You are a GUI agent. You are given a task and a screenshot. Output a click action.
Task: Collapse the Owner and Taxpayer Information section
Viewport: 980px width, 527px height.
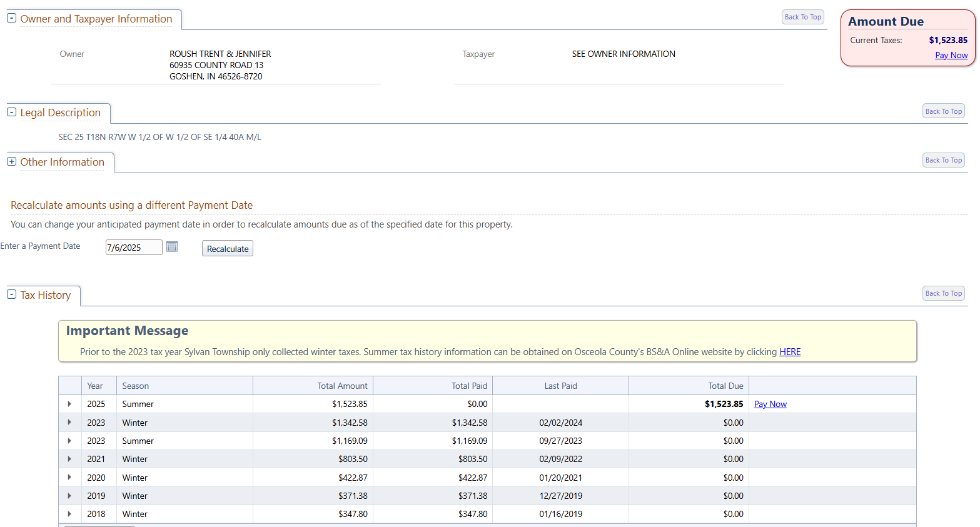click(11, 18)
